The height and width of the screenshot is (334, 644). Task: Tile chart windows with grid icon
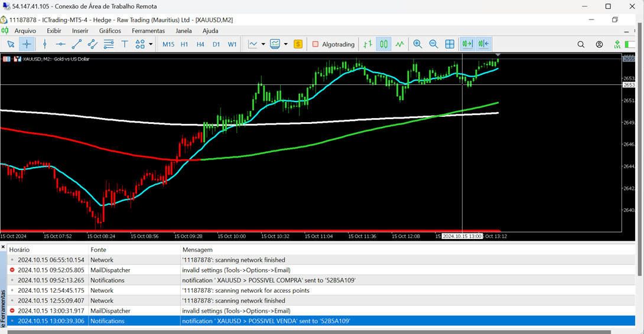pyautogui.click(x=450, y=44)
